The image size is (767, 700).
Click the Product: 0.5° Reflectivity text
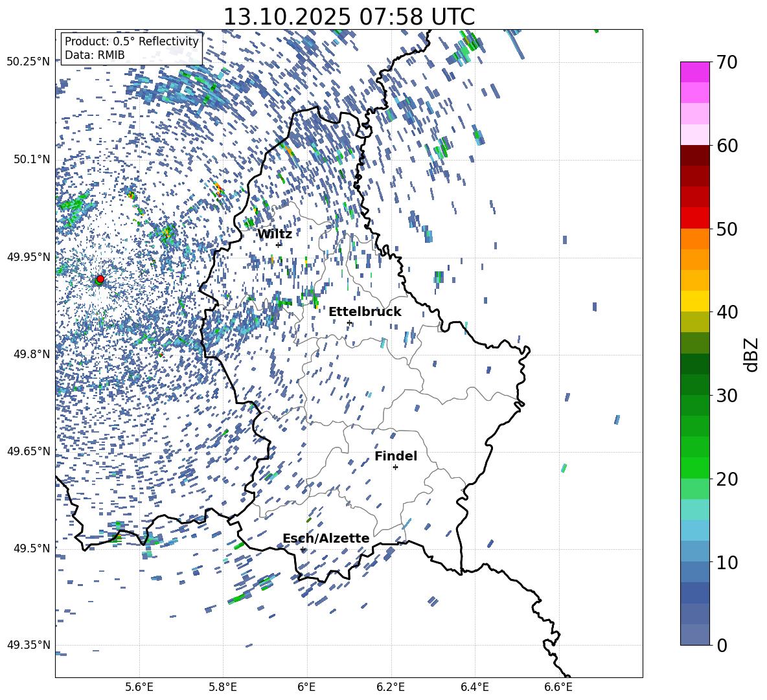pos(132,41)
